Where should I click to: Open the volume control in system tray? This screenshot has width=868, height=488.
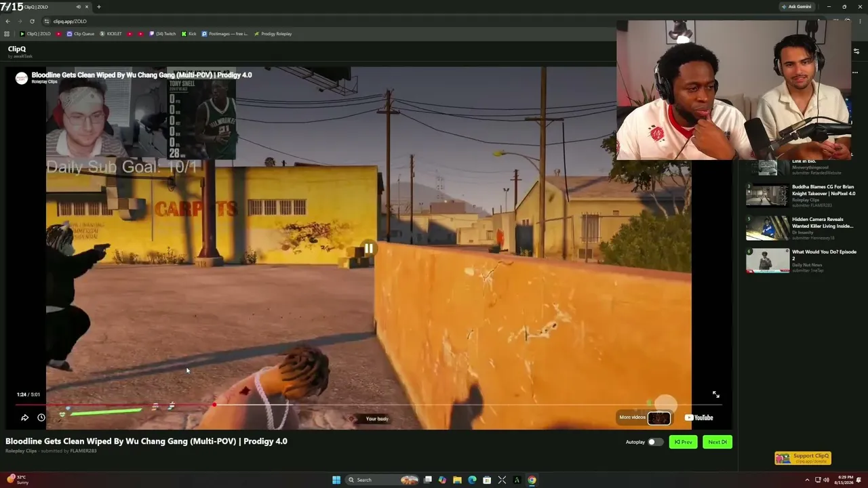click(x=826, y=480)
